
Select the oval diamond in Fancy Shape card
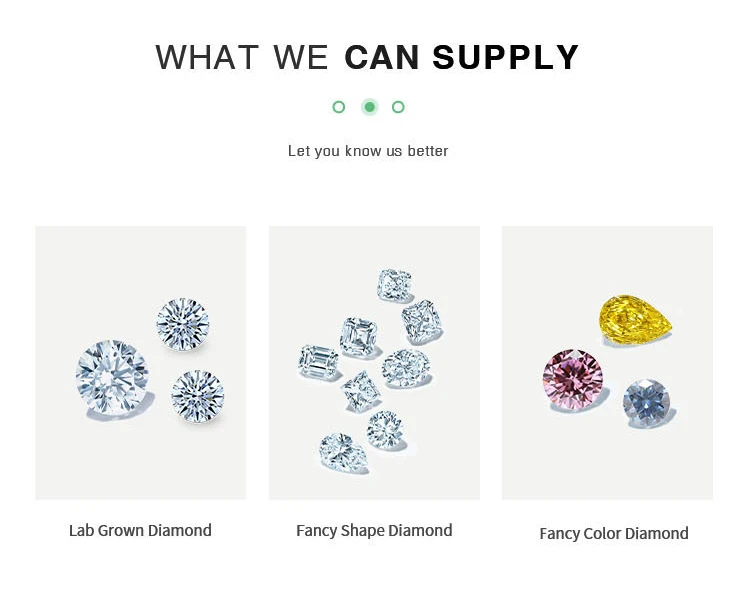pyautogui.click(x=405, y=367)
